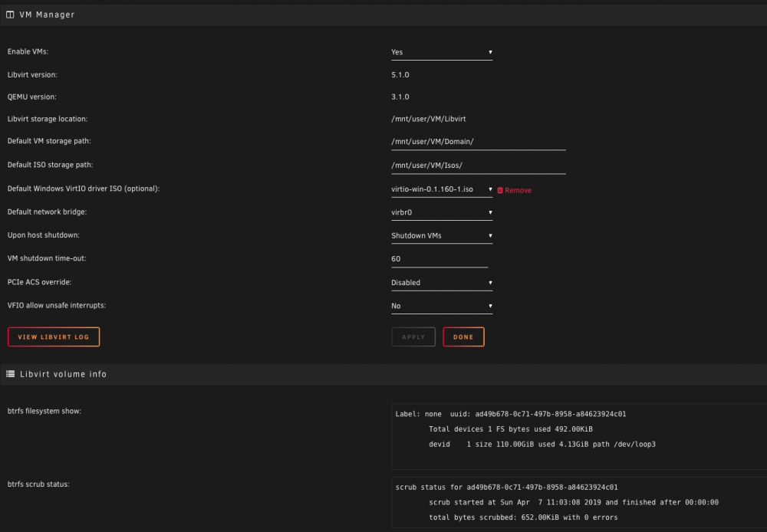Screen dimensions: 767x532
Task: Click the 'Libvirt storage location:' label
Action: (48, 119)
